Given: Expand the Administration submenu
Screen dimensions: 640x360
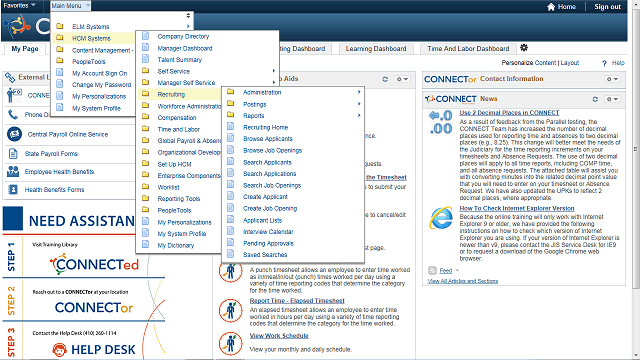Looking at the screenshot, I should [359, 92].
